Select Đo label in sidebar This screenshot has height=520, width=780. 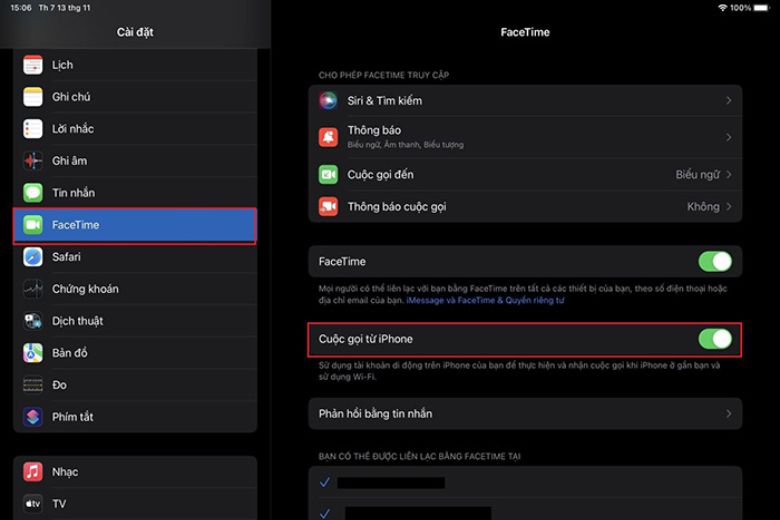click(x=59, y=385)
